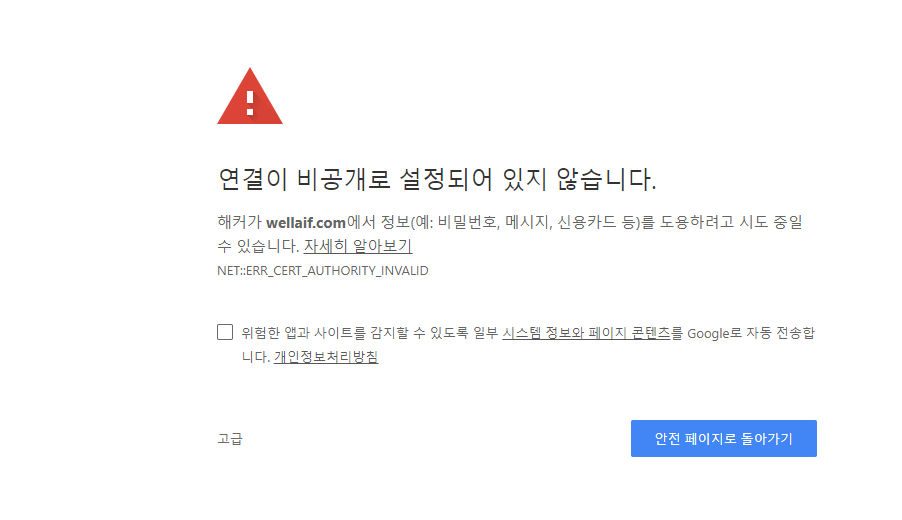Click the word Google in the checkbox label
902x520 pixels.
tap(708, 333)
